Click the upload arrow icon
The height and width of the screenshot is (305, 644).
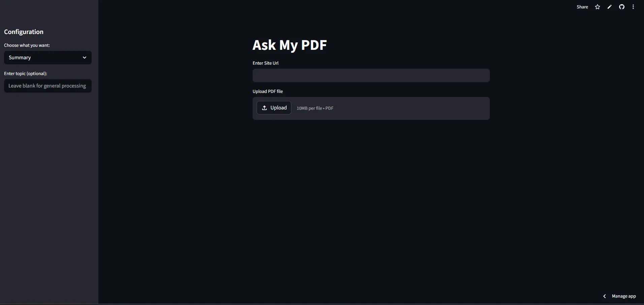pos(265,108)
